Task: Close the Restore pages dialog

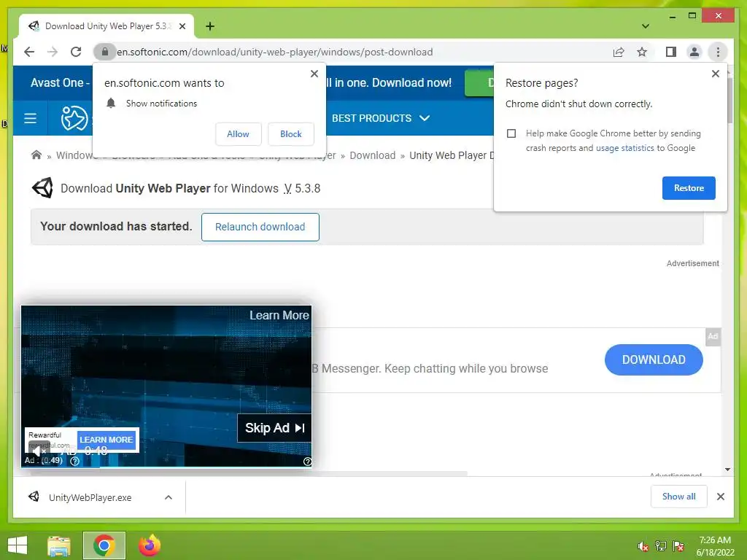Action: tap(715, 74)
